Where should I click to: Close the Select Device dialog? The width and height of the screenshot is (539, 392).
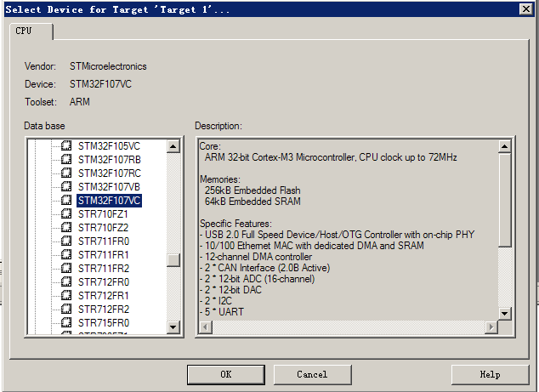(x=526, y=9)
